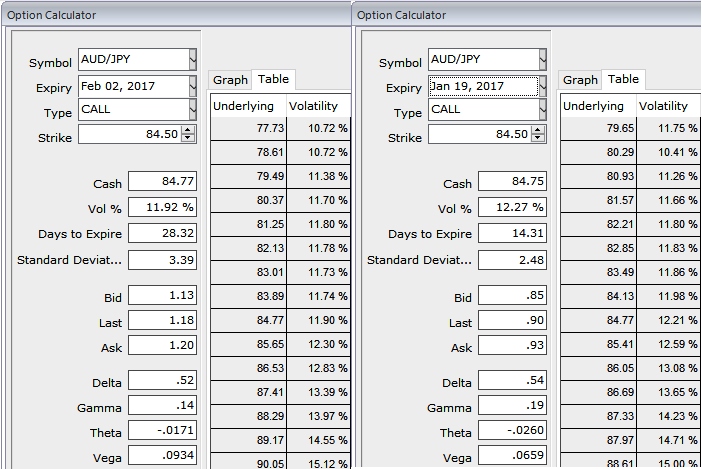Click Last field showing 1.18
The width and height of the screenshot is (702, 469).
point(163,320)
